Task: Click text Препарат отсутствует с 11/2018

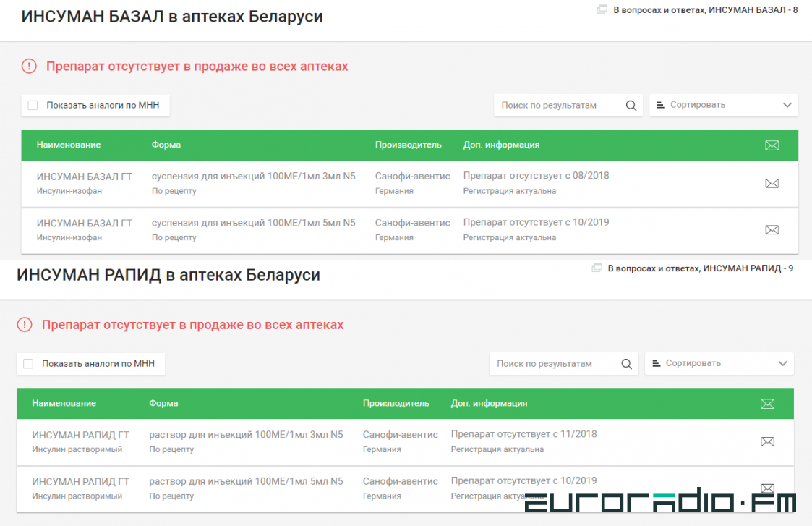Action: point(523,434)
